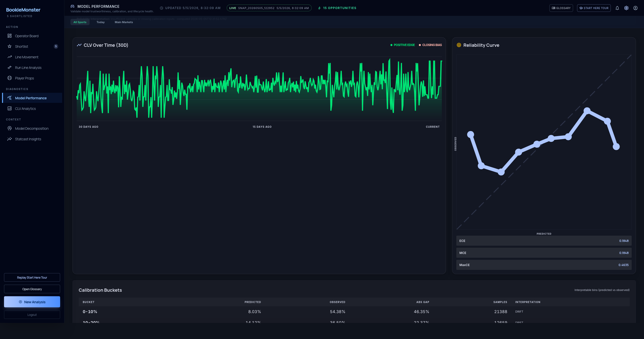Click the Reliability Curve target icon
This screenshot has height=339, width=644.
pos(459,45)
